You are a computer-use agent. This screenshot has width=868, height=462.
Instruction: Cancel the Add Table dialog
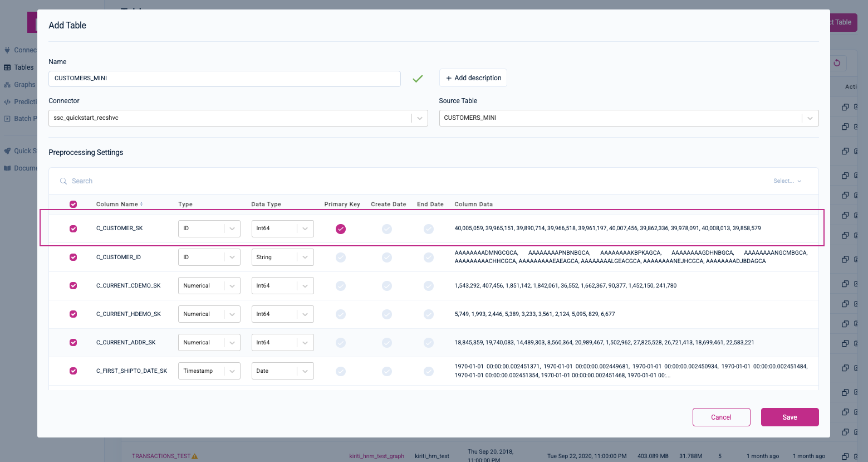[x=721, y=417]
